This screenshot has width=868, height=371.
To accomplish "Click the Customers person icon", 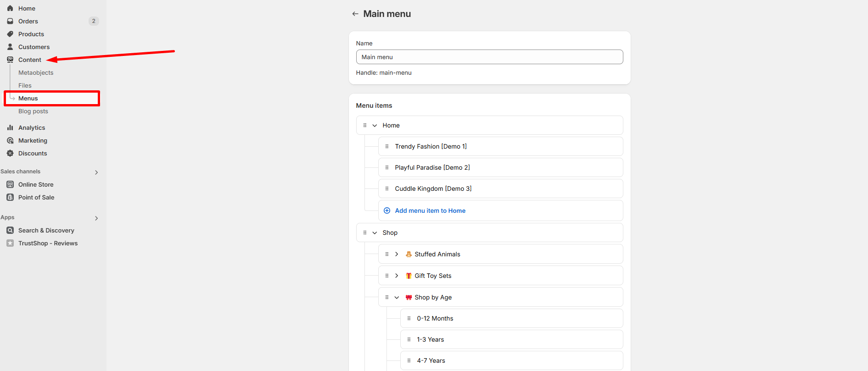I will (10, 47).
